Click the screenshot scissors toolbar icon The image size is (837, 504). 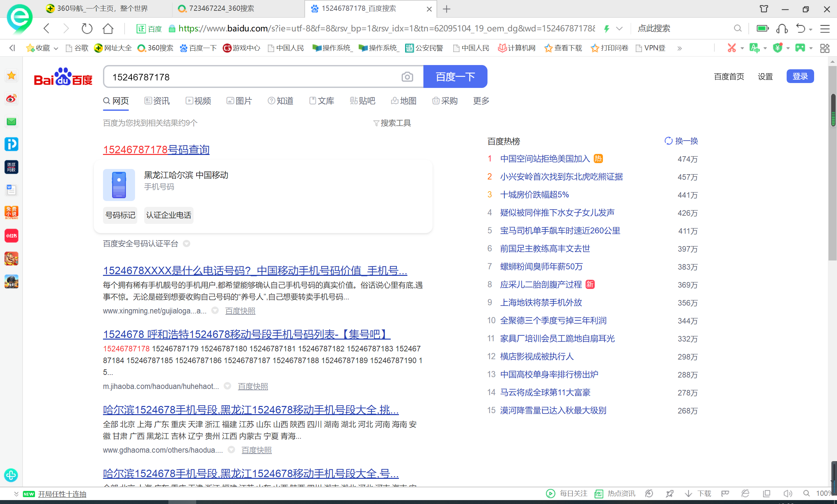(x=731, y=48)
